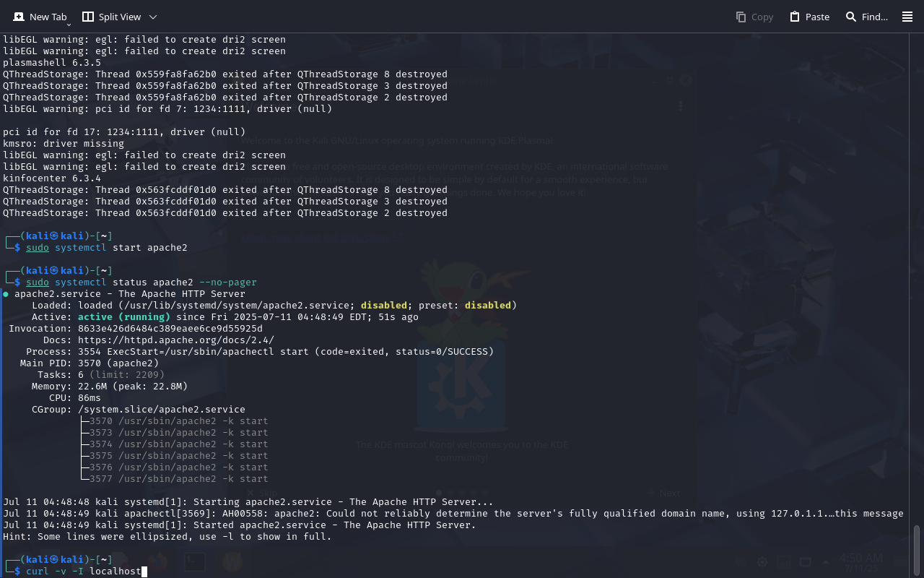Click the Split View button

click(111, 17)
